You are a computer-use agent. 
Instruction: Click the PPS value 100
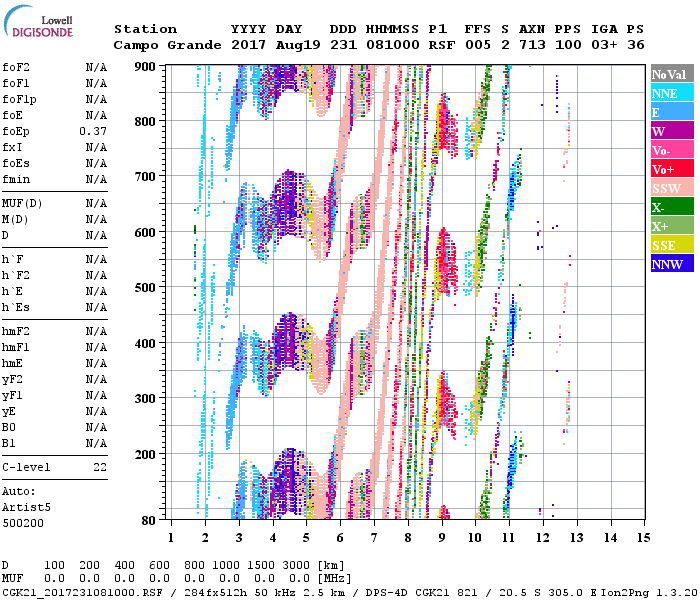(x=568, y=45)
